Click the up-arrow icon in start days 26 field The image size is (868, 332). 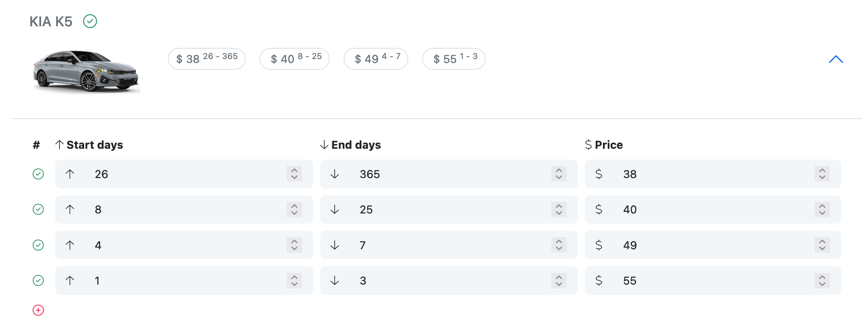pyautogui.click(x=70, y=174)
